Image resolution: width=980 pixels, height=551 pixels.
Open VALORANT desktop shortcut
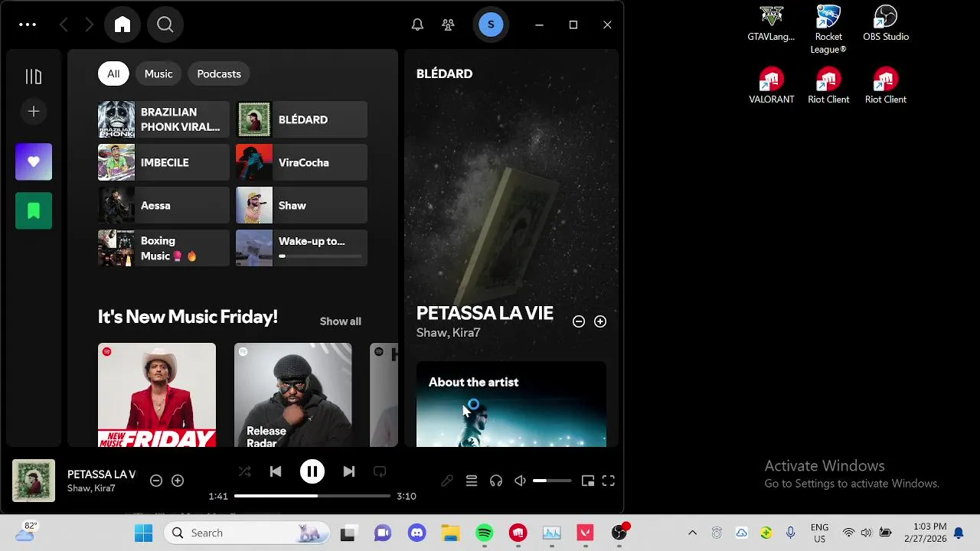pos(771,86)
